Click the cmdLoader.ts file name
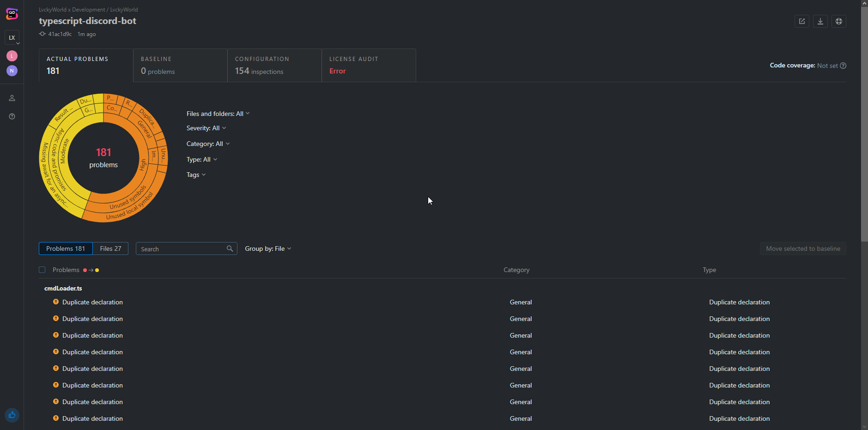 63,288
